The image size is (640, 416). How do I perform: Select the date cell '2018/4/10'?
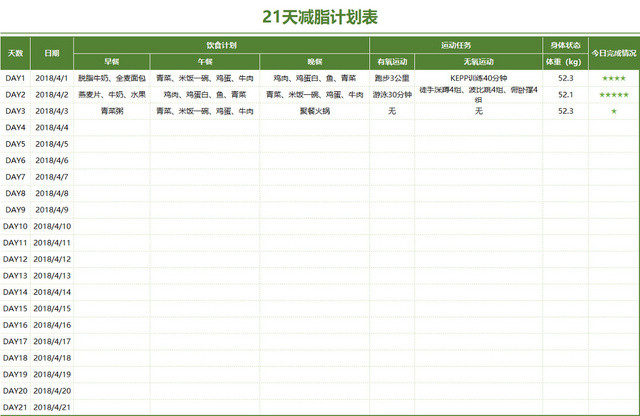(x=52, y=226)
